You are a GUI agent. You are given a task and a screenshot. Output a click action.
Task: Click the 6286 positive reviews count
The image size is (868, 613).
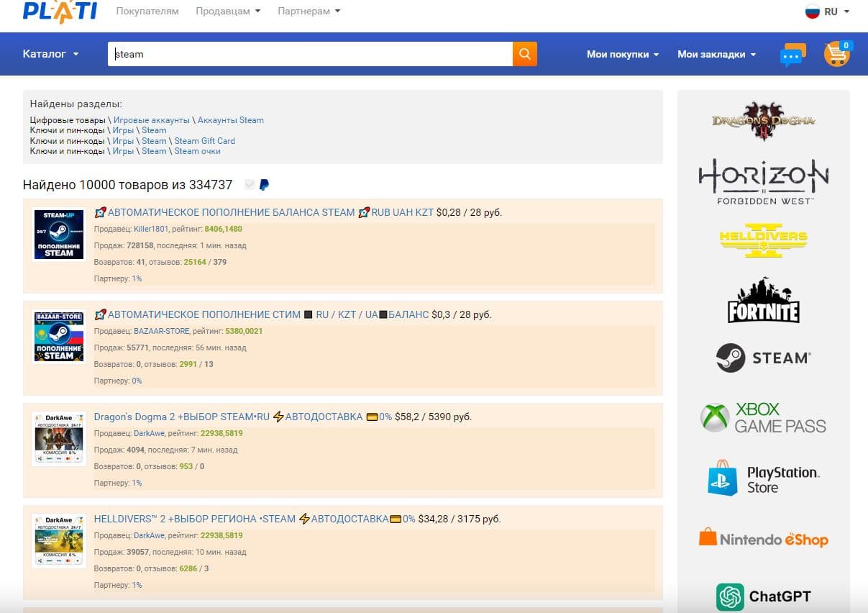point(189,568)
